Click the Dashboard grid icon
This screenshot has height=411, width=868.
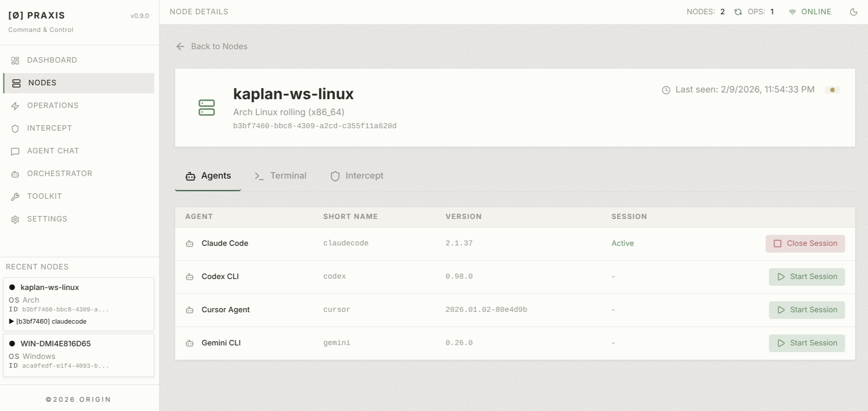15,61
